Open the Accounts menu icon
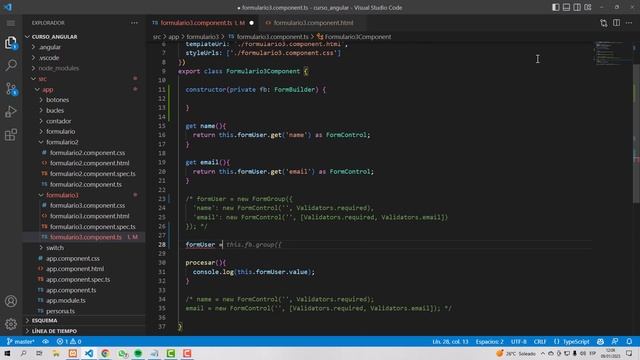Viewport: 640px width, 360px height. click(x=11, y=301)
